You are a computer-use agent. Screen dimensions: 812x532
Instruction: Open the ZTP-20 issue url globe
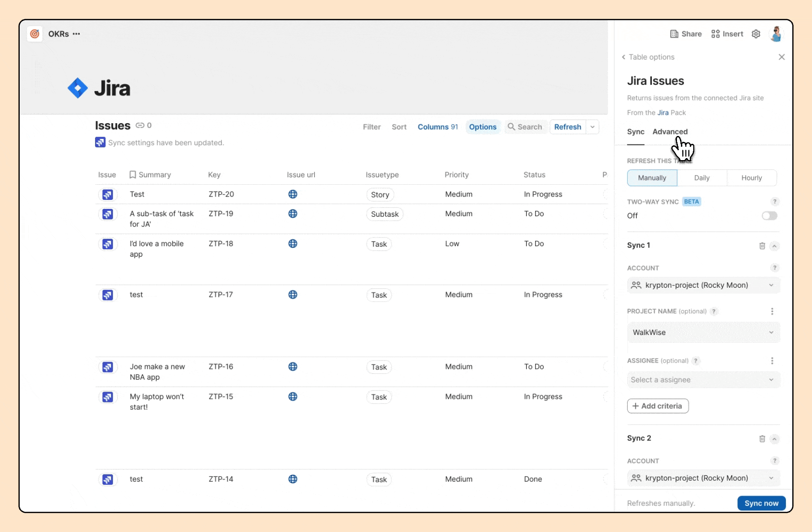[x=293, y=194]
